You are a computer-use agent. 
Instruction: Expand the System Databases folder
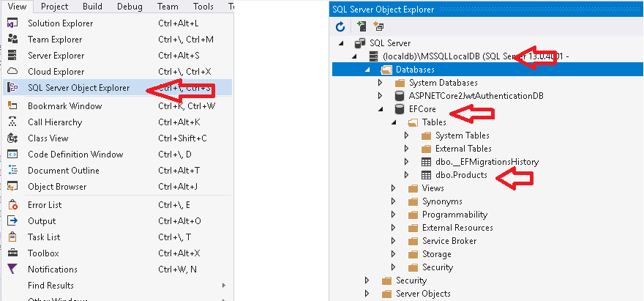[381, 83]
